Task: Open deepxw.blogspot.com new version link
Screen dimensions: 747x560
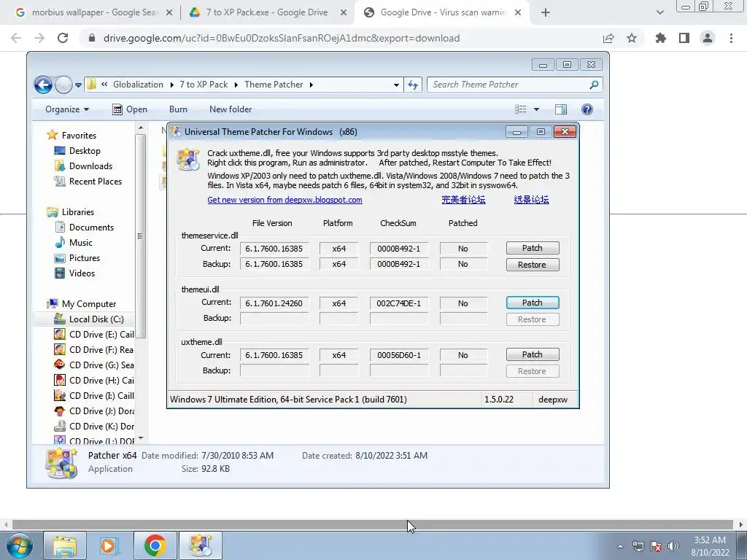Action: pyautogui.click(x=285, y=200)
